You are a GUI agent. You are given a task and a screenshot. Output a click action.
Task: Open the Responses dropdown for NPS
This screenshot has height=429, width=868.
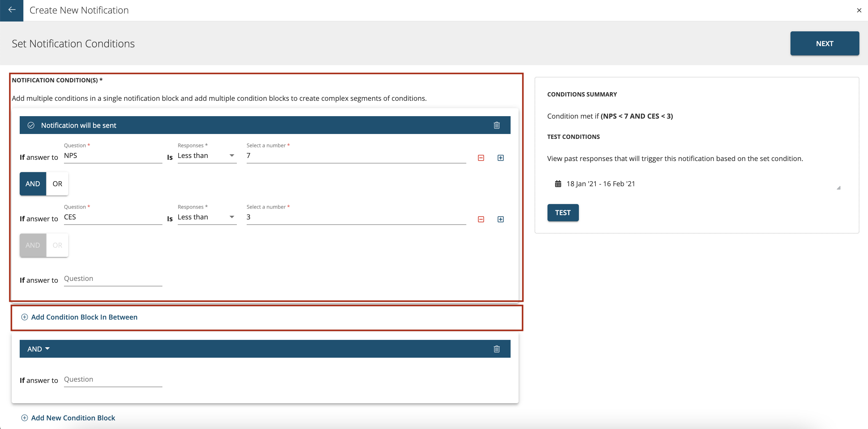[207, 155]
